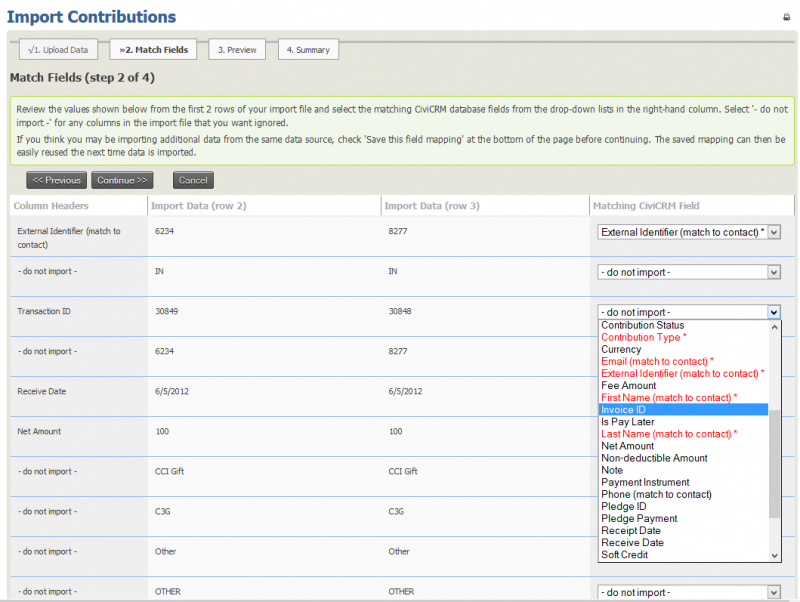Click the 'Matching CiviCRM Field' column heading
The height and width of the screenshot is (602, 800).
pos(646,206)
